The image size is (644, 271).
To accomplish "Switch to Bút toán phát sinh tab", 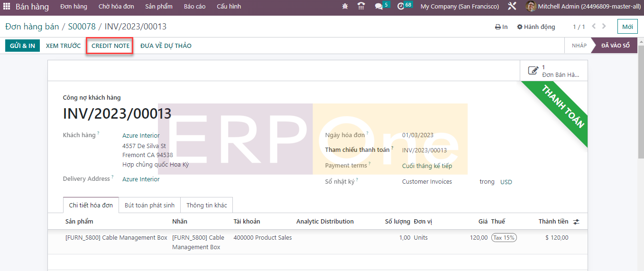I will [x=149, y=206].
